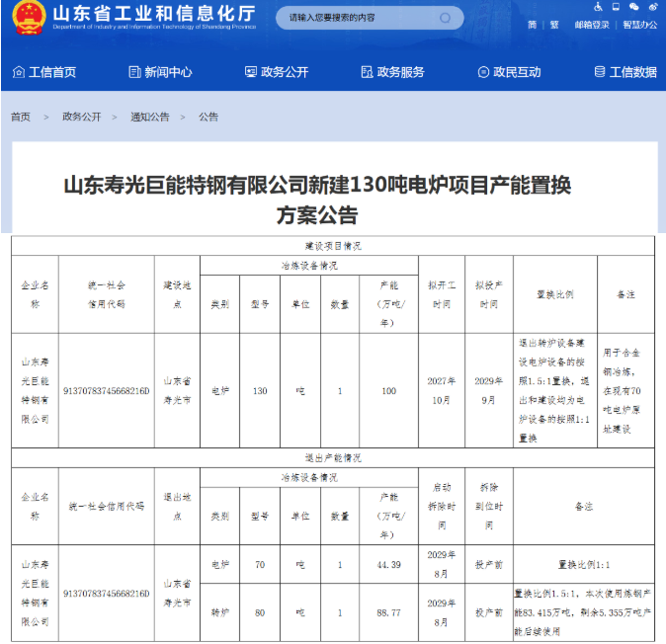Click the site title 山东省工业和信息化厅

154,14
